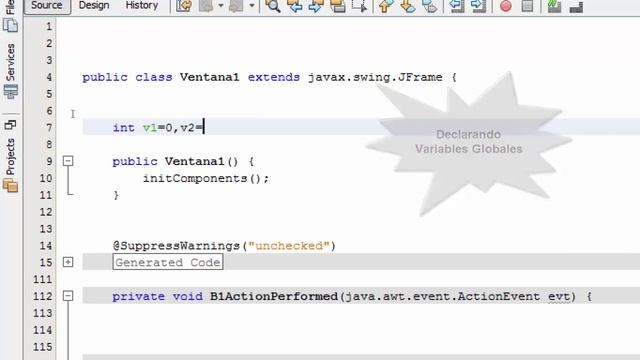The height and width of the screenshot is (360, 640).
Task: Toggle Highlight Search in the editor toolbar
Action: [x=338, y=6]
